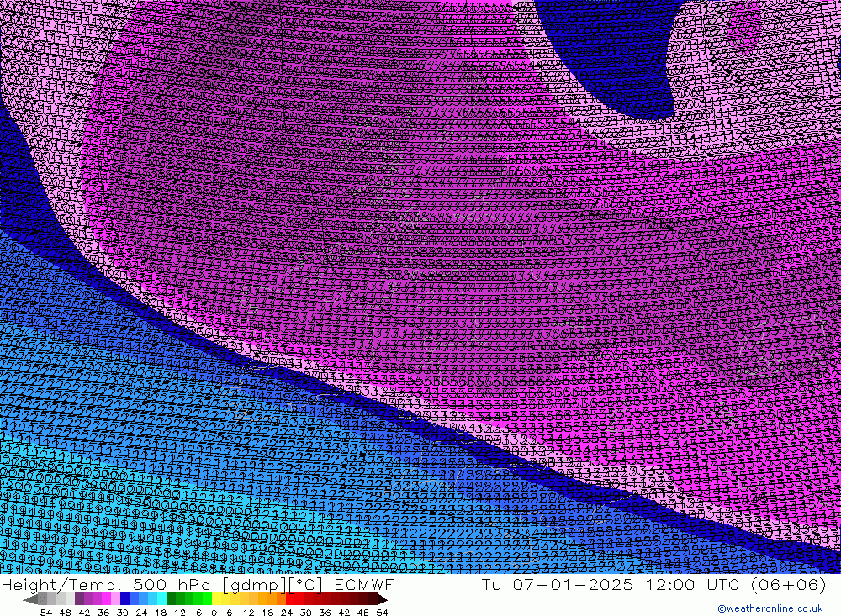Click the '-54' legend scale value
The image size is (841, 616).
coord(42,613)
